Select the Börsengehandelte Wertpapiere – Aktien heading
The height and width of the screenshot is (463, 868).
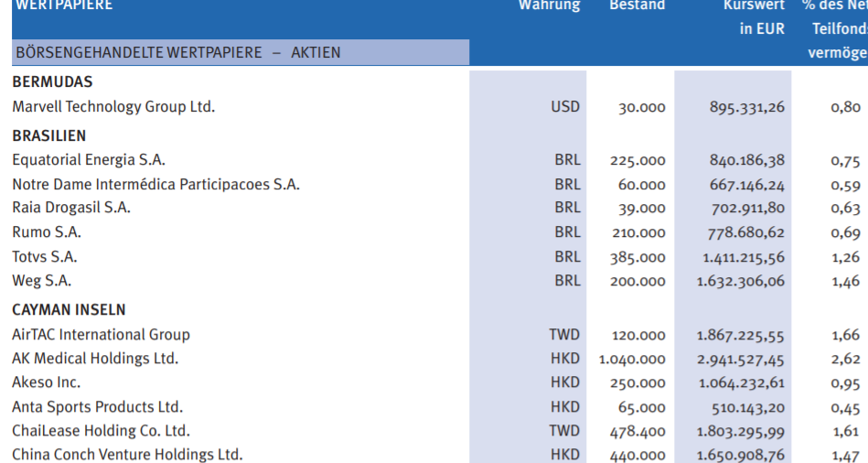[178, 53]
